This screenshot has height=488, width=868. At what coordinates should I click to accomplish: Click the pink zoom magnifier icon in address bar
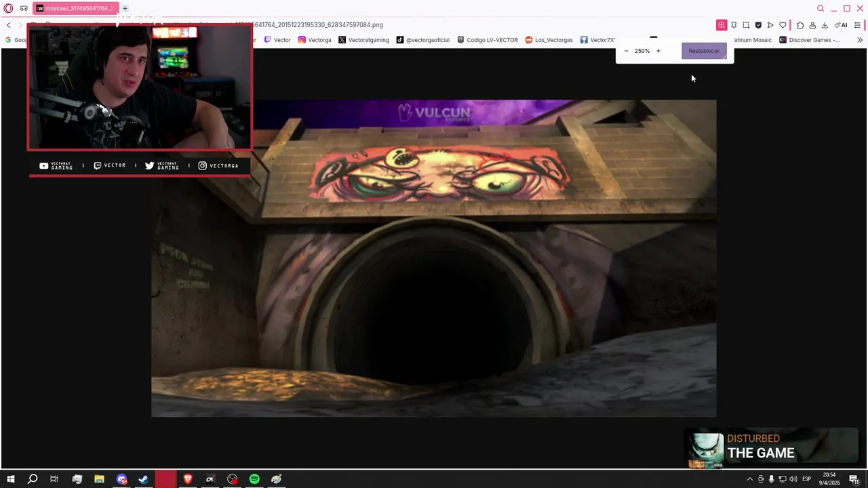pyautogui.click(x=722, y=25)
